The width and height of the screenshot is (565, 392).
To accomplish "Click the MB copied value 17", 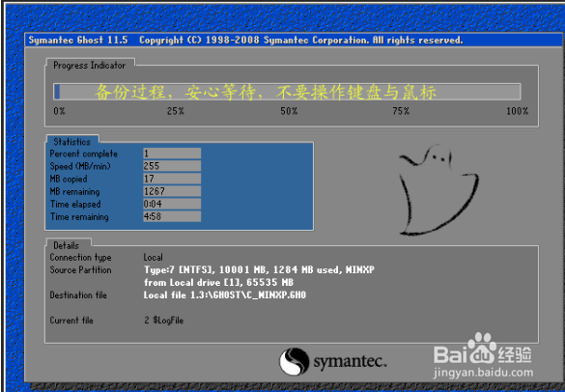I will click(x=172, y=179).
